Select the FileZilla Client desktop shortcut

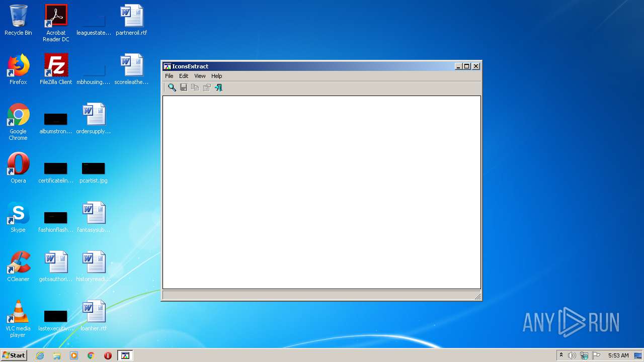point(56,69)
